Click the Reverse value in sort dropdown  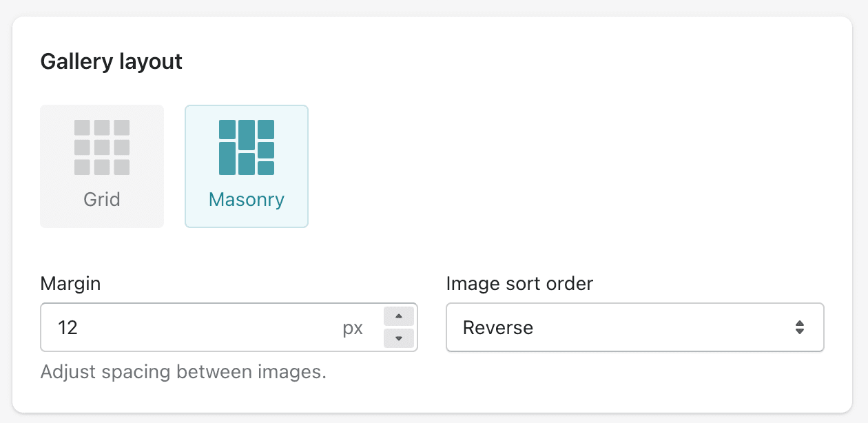point(498,328)
